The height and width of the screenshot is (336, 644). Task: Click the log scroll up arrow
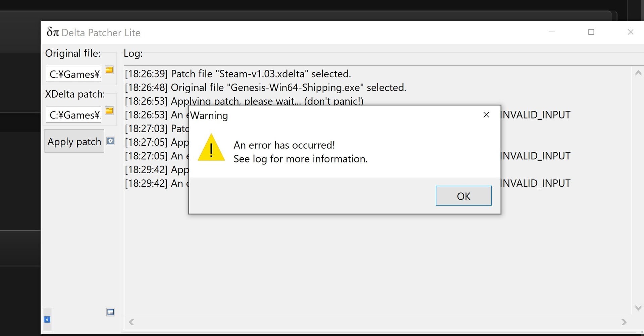pyautogui.click(x=638, y=73)
